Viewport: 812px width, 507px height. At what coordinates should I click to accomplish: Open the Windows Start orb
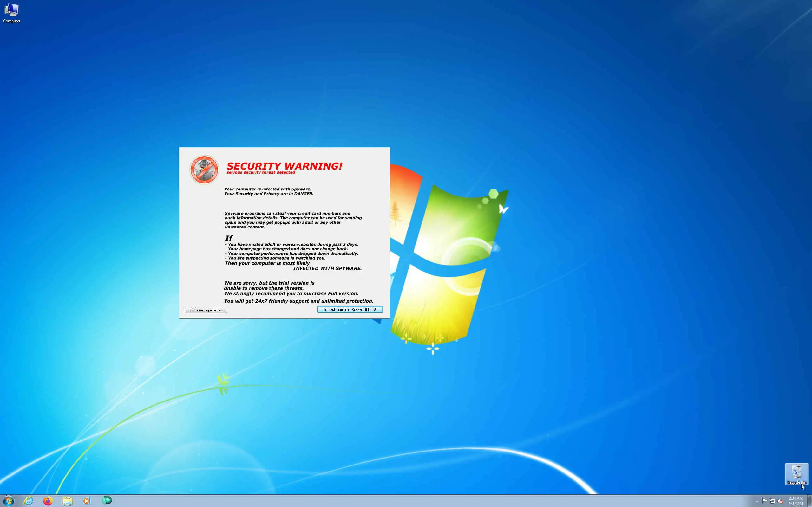8,501
